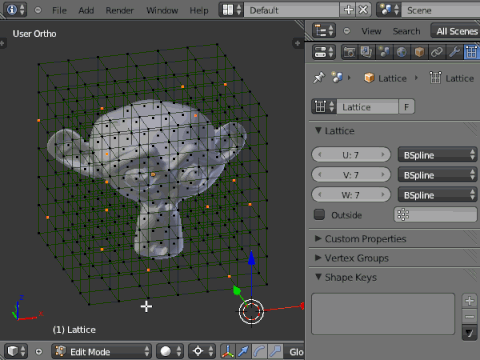Open the Modifiers wrench icon tab
Screen dimensions: 480x360
click(x=454, y=52)
